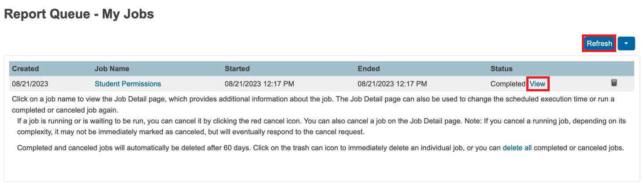Open the Student Permissions job link

[128, 84]
